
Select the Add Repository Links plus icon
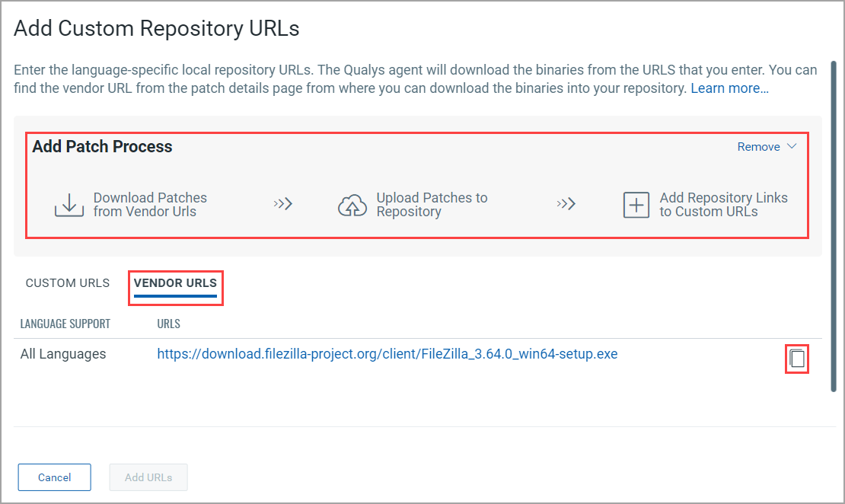point(636,204)
